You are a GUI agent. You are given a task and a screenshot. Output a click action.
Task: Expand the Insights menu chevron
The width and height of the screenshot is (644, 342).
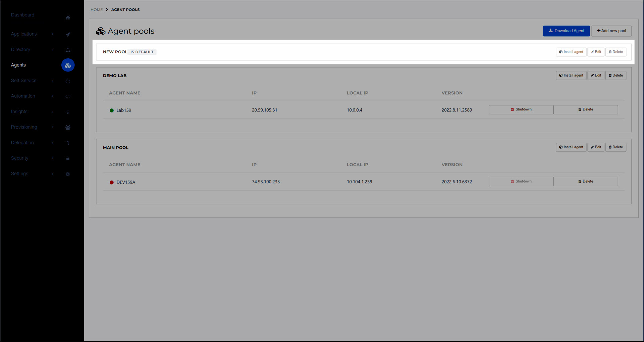(53, 111)
